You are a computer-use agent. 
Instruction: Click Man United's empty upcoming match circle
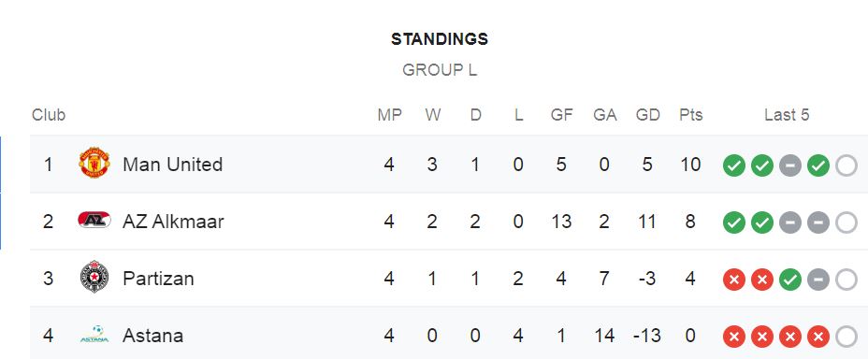(x=846, y=165)
